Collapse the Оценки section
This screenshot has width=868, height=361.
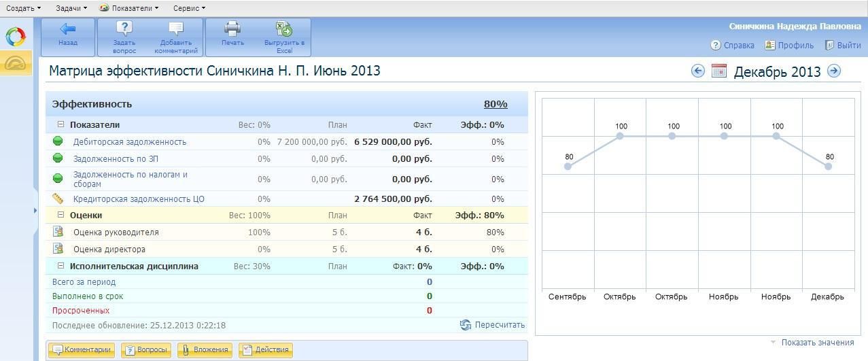[x=60, y=215]
